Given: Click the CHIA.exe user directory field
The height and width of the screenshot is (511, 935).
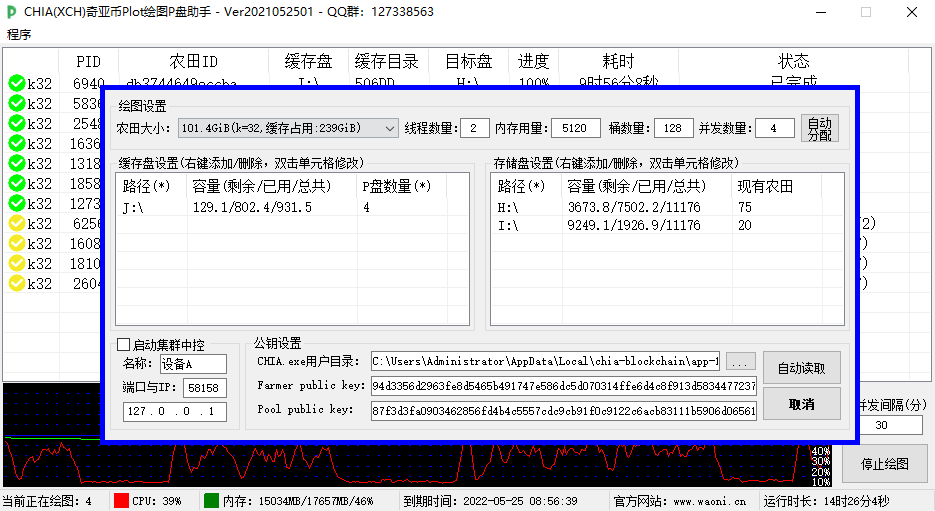Looking at the screenshot, I should click(x=545, y=361).
